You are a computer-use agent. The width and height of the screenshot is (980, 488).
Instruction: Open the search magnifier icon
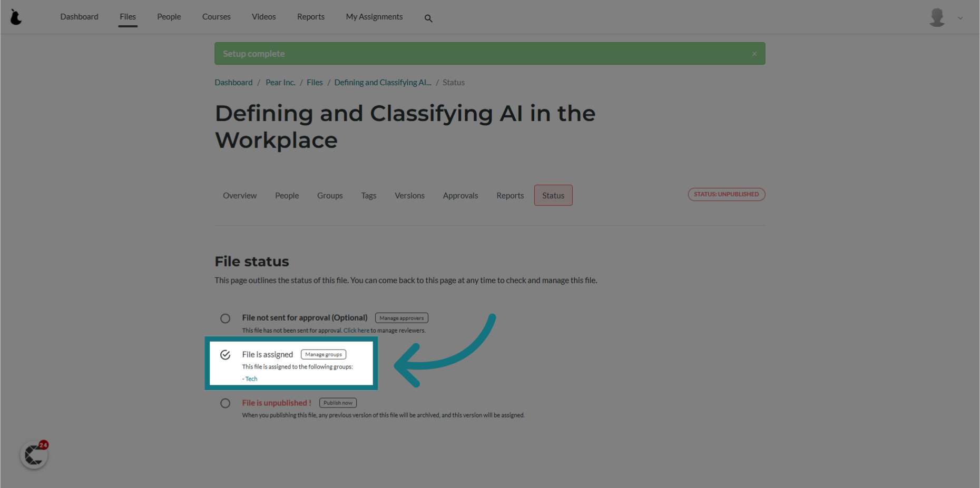pyautogui.click(x=428, y=18)
